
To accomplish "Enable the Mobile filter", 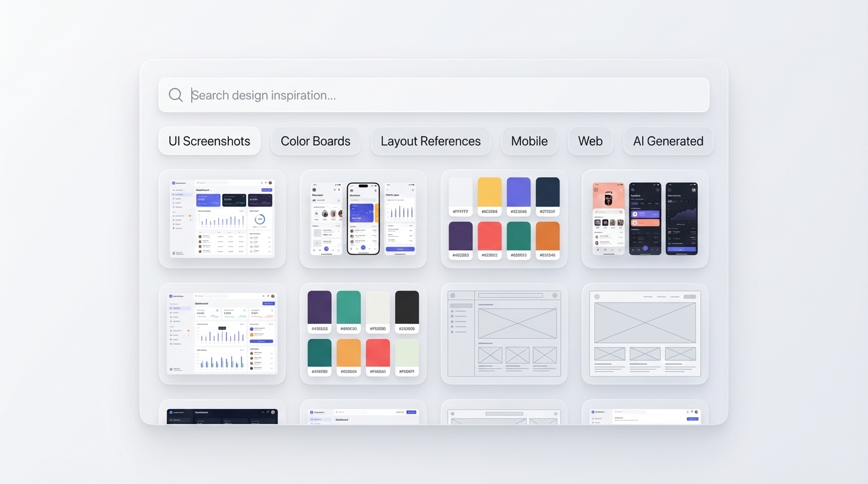I will (529, 141).
